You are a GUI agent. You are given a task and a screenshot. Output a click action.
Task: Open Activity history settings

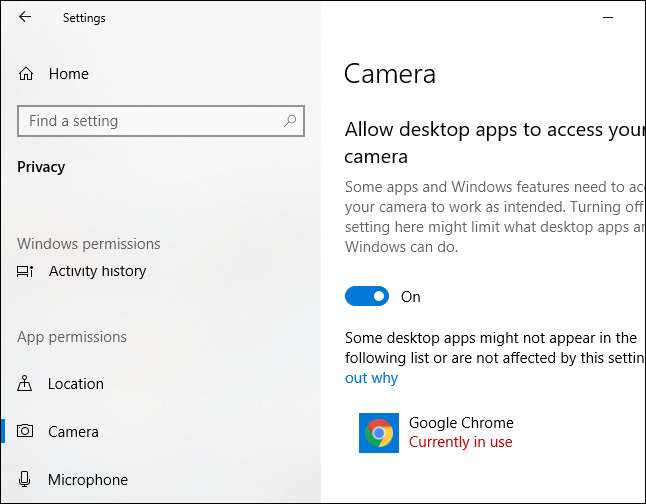click(x=97, y=271)
